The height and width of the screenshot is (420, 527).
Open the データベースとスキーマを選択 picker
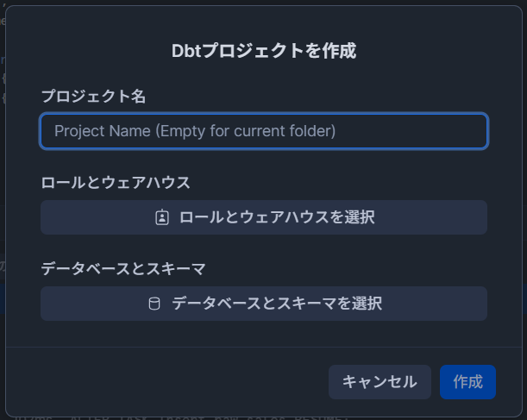[264, 304]
